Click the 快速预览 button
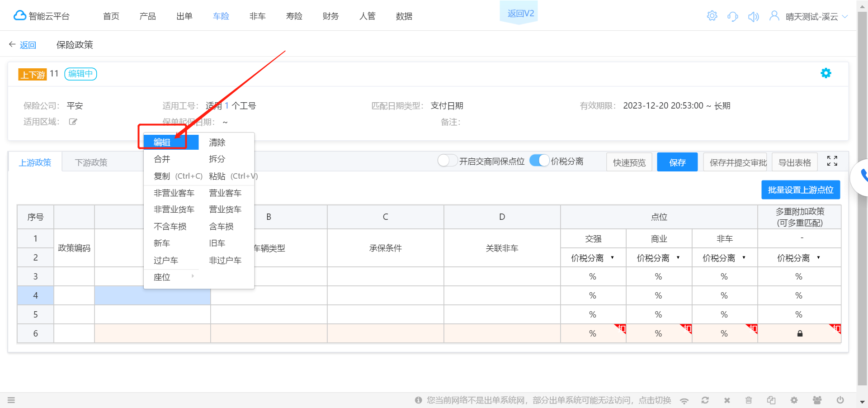 [629, 162]
